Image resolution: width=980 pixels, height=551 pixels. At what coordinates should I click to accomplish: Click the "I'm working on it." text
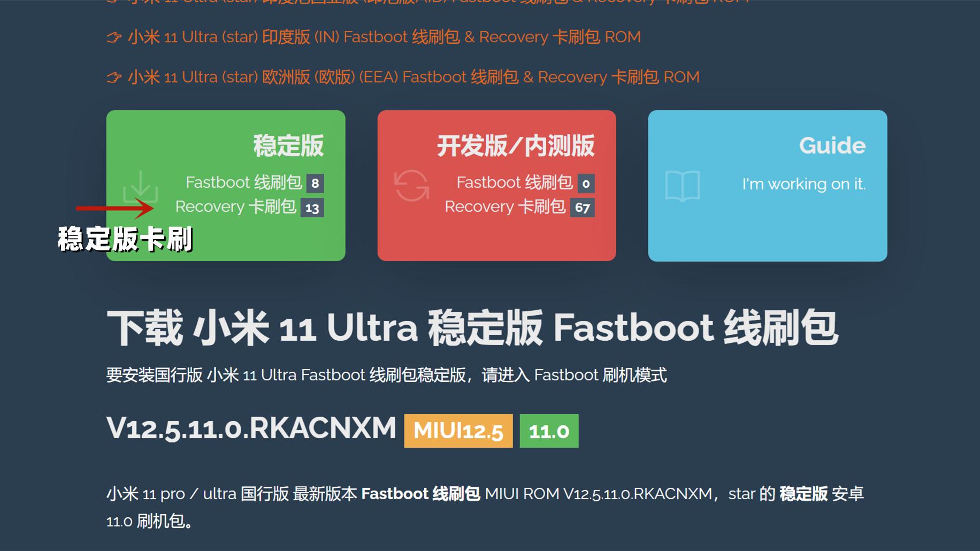click(x=803, y=184)
